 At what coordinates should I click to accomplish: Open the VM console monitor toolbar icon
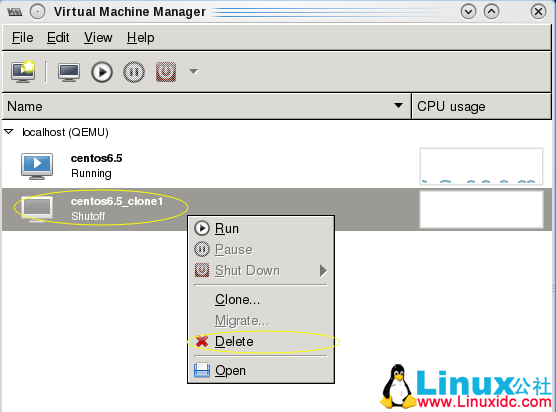(x=69, y=72)
